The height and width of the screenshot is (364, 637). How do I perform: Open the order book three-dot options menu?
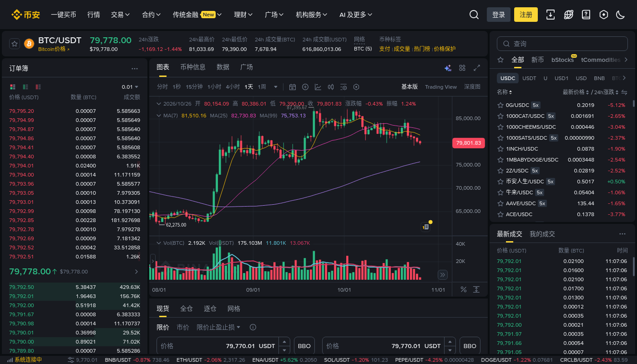click(135, 69)
